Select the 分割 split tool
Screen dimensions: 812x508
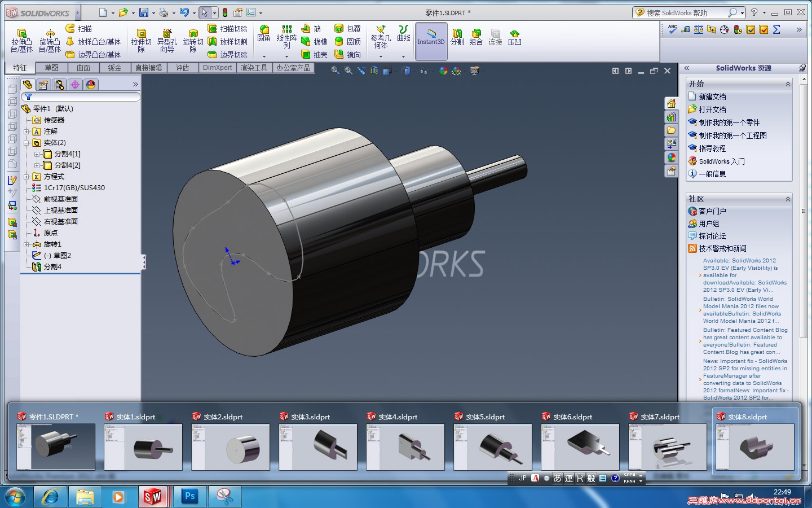click(x=457, y=37)
